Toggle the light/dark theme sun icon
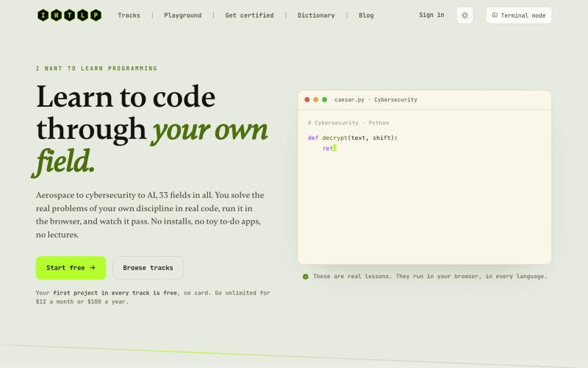 click(465, 15)
